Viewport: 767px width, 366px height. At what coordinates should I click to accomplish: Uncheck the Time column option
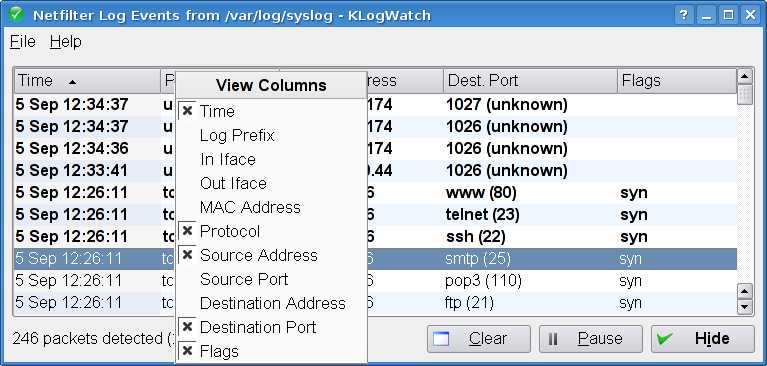(271, 112)
